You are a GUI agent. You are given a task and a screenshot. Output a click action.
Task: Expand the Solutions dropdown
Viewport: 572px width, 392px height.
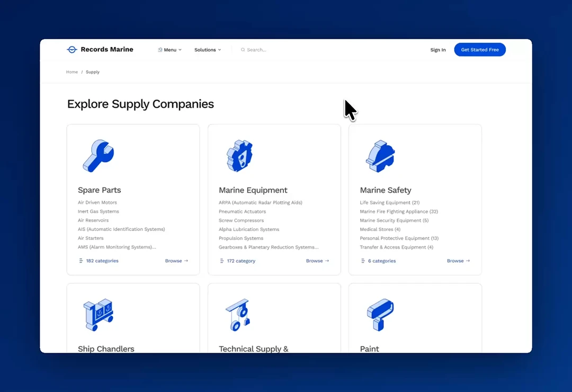pyautogui.click(x=208, y=50)
